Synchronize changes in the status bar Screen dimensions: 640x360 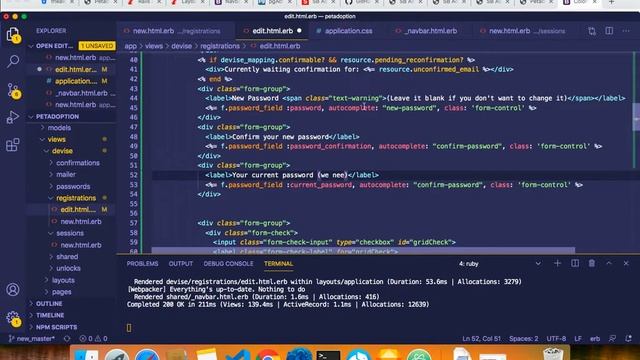tap(67, 338)
